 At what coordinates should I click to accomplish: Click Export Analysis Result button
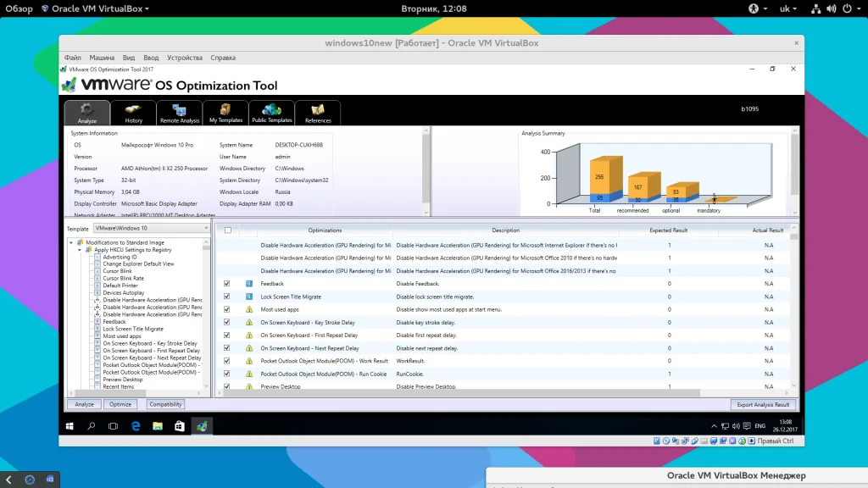pyautogui.click(x=763, y=405)
